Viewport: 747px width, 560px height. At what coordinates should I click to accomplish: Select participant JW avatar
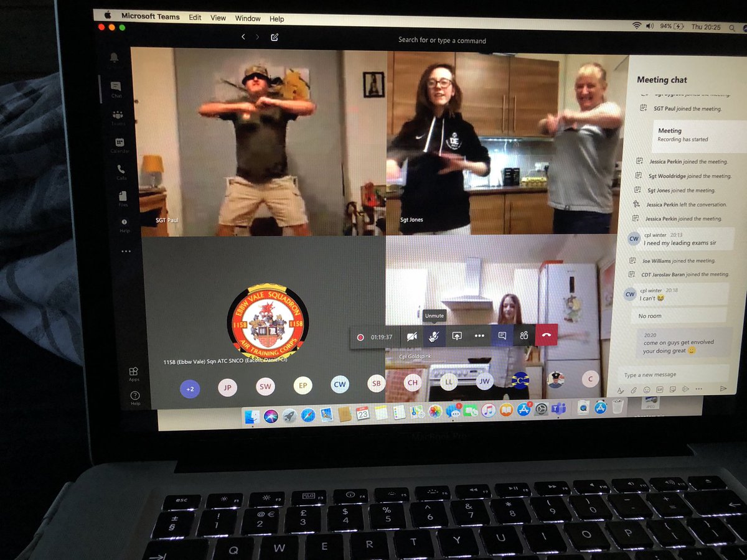coord(484,380)
